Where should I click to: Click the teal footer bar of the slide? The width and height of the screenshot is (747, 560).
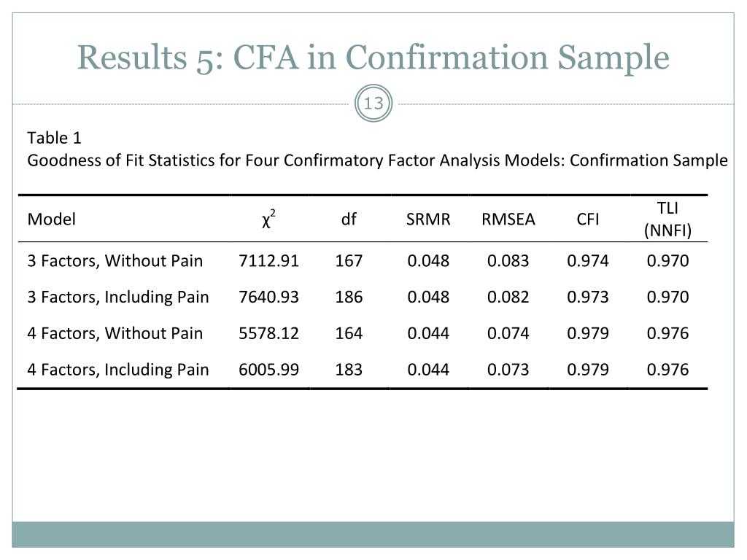click(x=373, y=534)
